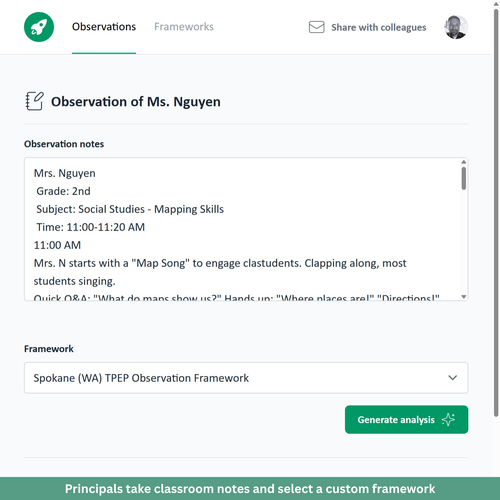The height and width of the screenshot is (500, 500).
Task: Click Share with colleagues link
Action: click(379, 27)
